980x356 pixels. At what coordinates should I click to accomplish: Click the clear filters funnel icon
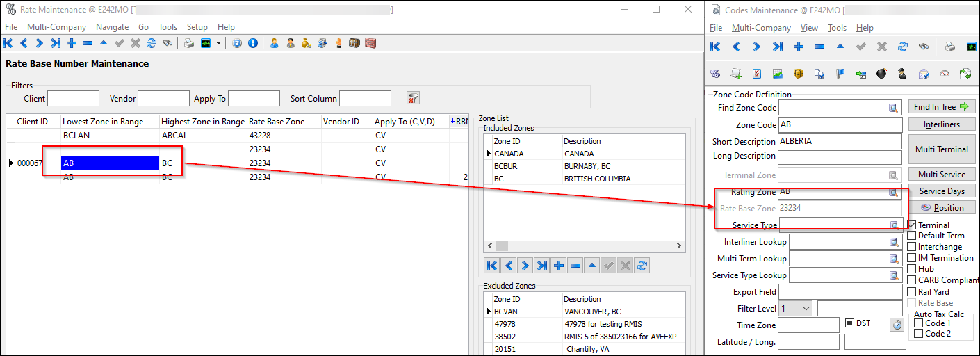coord(413,98)
